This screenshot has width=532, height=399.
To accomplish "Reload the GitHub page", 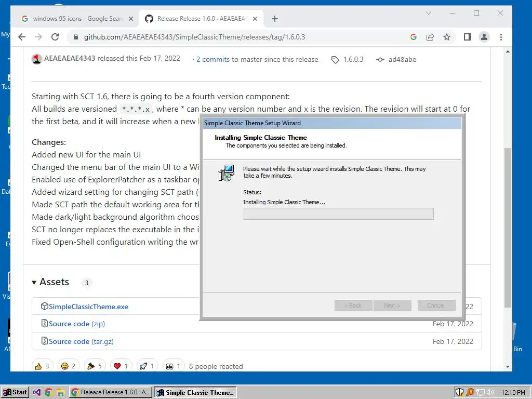I will coord(55,37).
